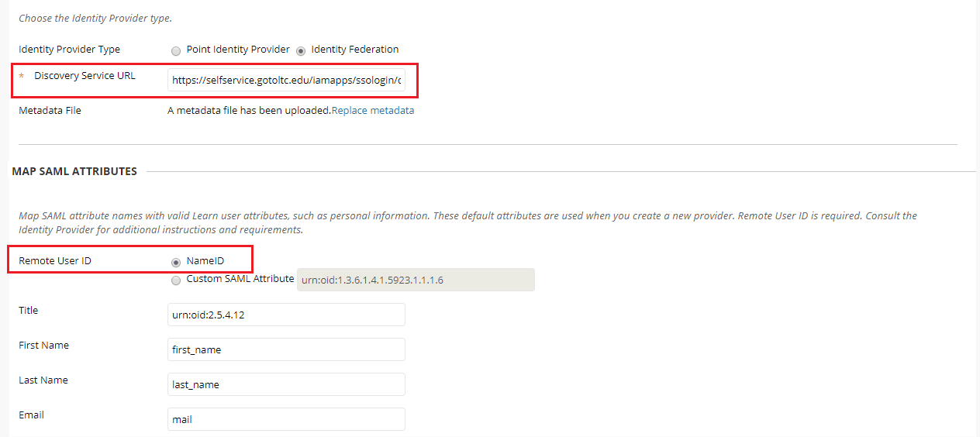This screenshot has width=980, height=437.
Task: Click the 'Email' field label
Action: coord(31,415)
